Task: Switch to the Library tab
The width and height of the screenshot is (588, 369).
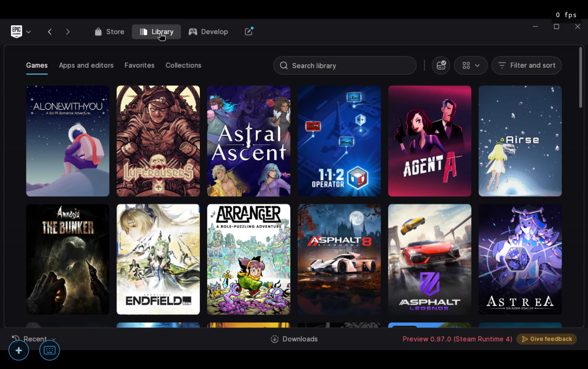Action: [156, 32]
